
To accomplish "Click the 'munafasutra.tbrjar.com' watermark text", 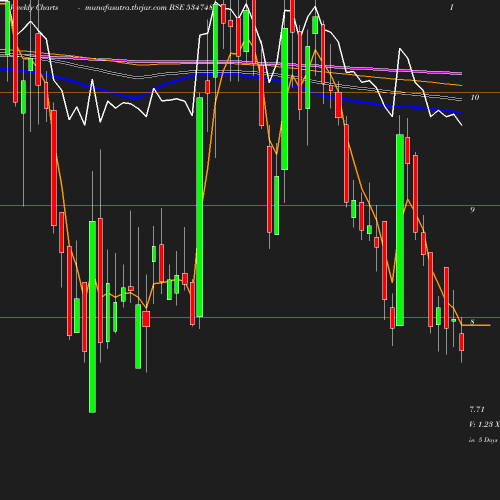I will (126, 8).
